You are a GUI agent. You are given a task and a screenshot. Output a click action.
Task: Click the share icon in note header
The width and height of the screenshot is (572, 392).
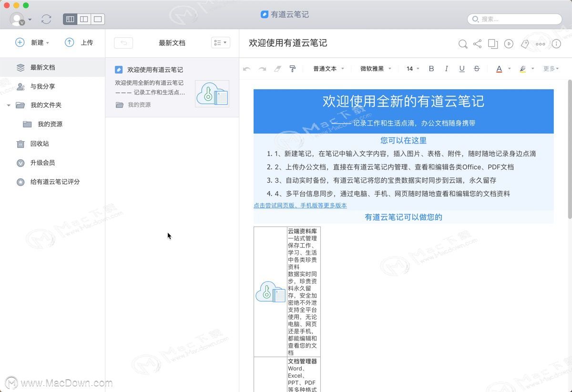tap(478, 44)
